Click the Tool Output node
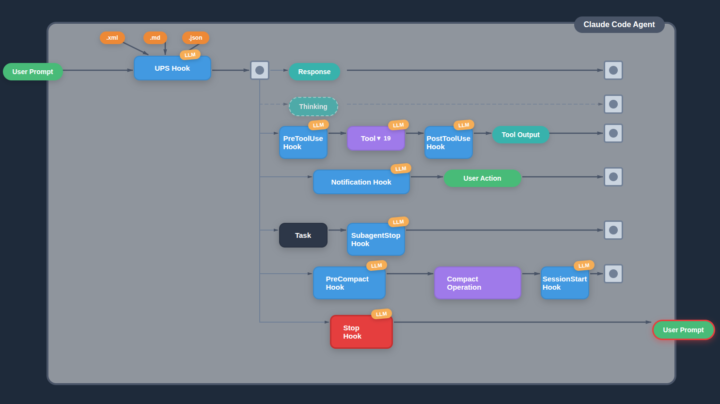 coord(520,135)
